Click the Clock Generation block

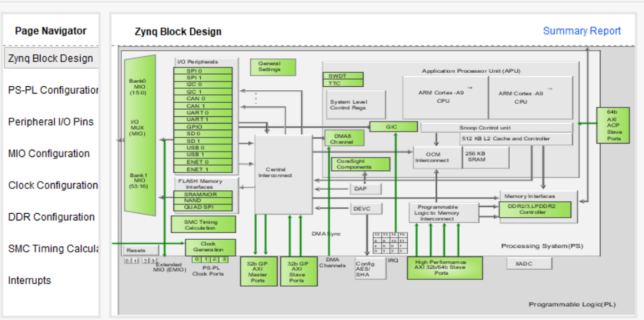210,247
